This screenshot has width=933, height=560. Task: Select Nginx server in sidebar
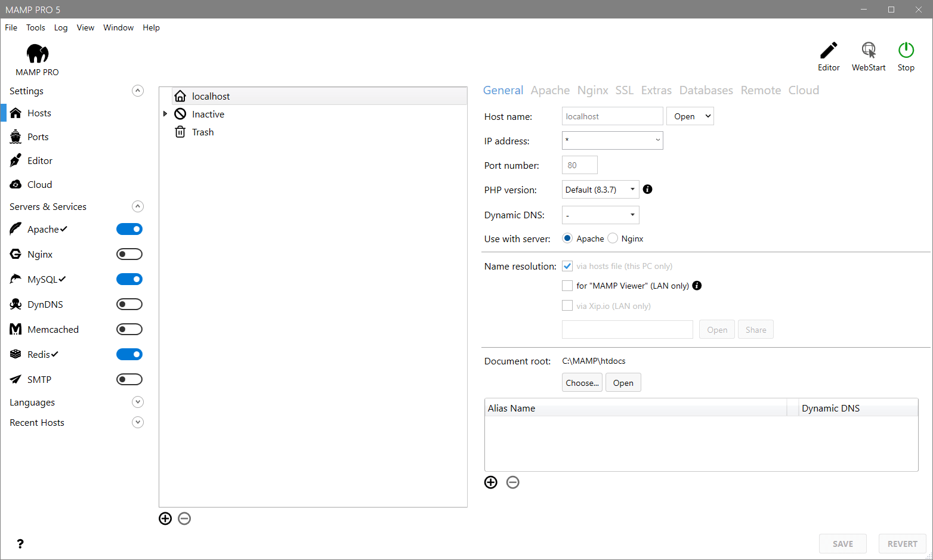(x=40, y=255)
